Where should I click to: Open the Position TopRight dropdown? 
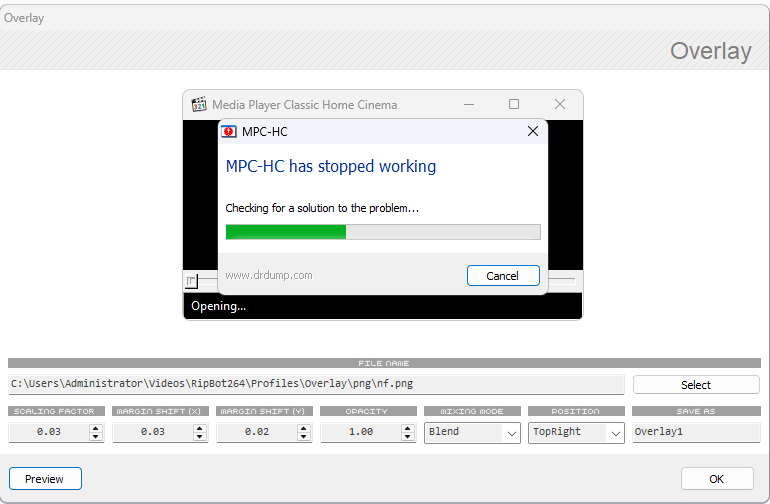click(x=577, y=433)
